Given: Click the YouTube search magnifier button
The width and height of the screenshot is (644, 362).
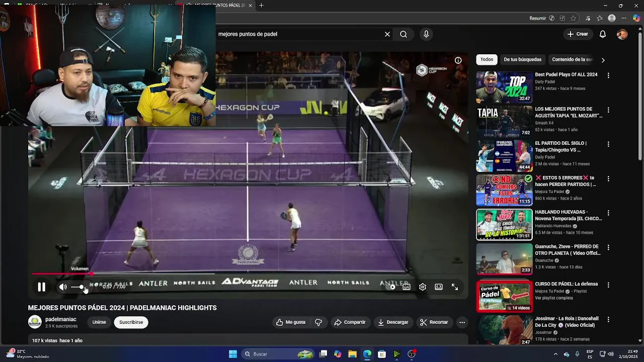Looking at the screenshot, I should click(x=404, y=34).
